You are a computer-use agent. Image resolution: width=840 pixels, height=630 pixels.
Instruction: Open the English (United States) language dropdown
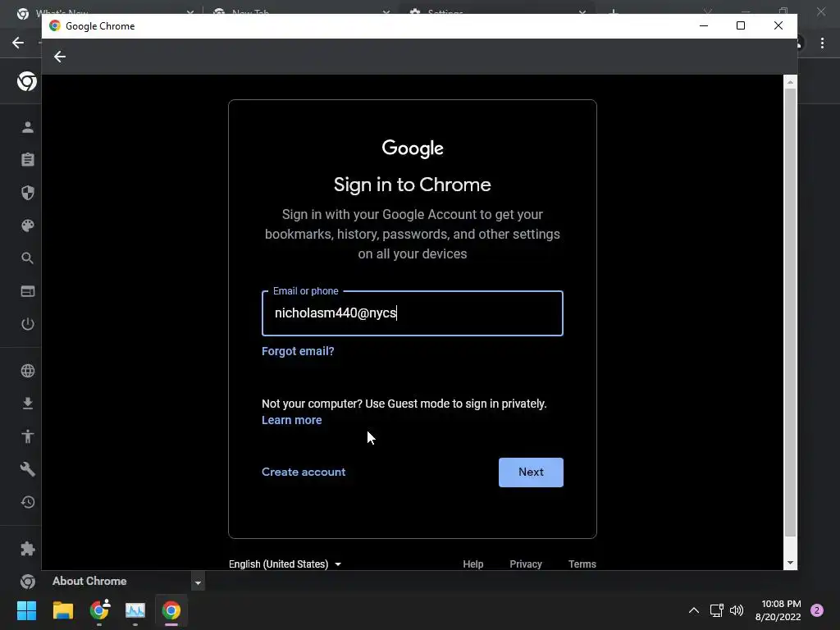click(285, 564)
